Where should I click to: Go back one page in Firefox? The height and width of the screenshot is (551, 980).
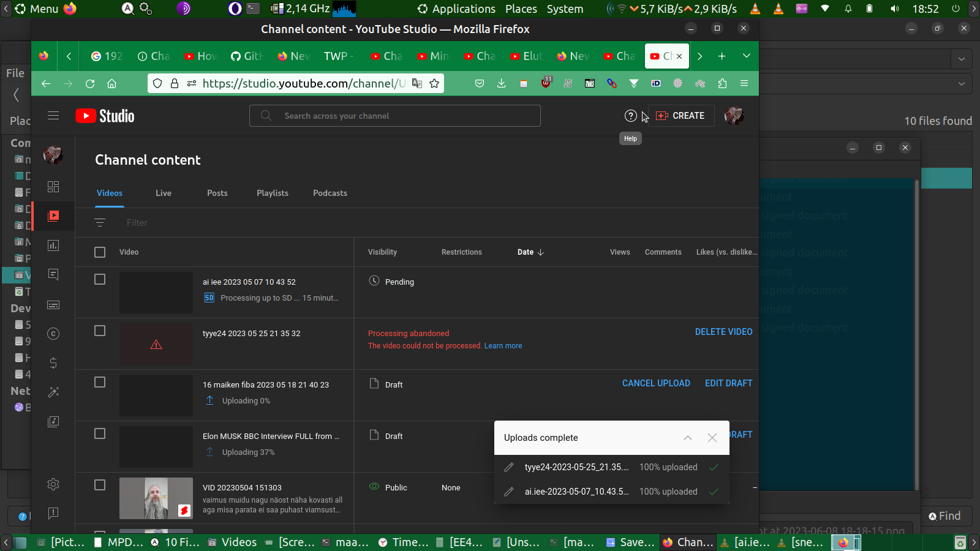[46, 84]
